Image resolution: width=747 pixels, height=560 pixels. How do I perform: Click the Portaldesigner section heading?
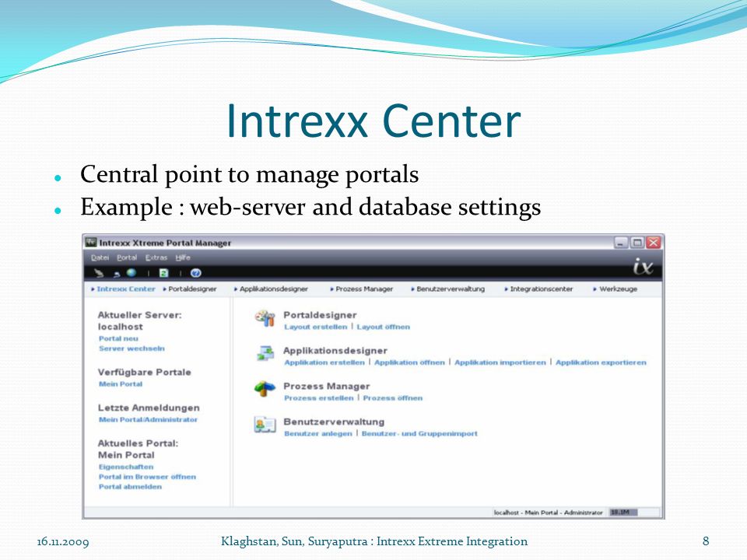[320, 315]
